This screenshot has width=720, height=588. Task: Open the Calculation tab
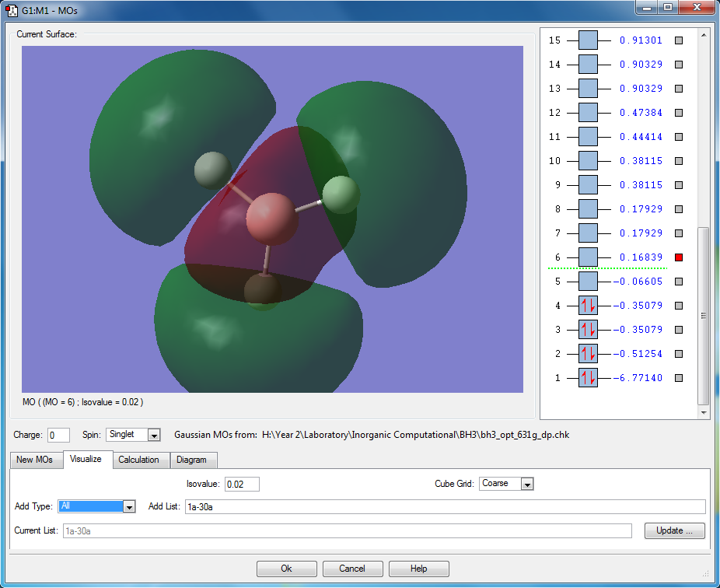[138, 460]
